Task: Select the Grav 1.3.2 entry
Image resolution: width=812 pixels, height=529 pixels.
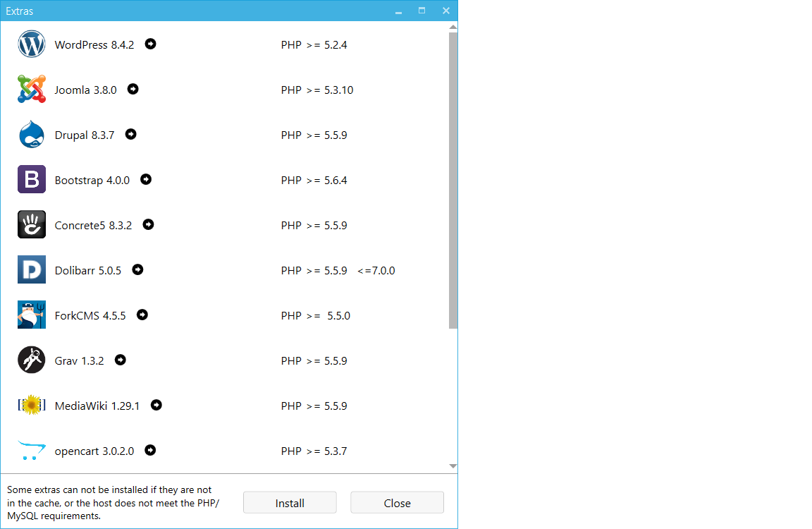Action: (79, 360)
